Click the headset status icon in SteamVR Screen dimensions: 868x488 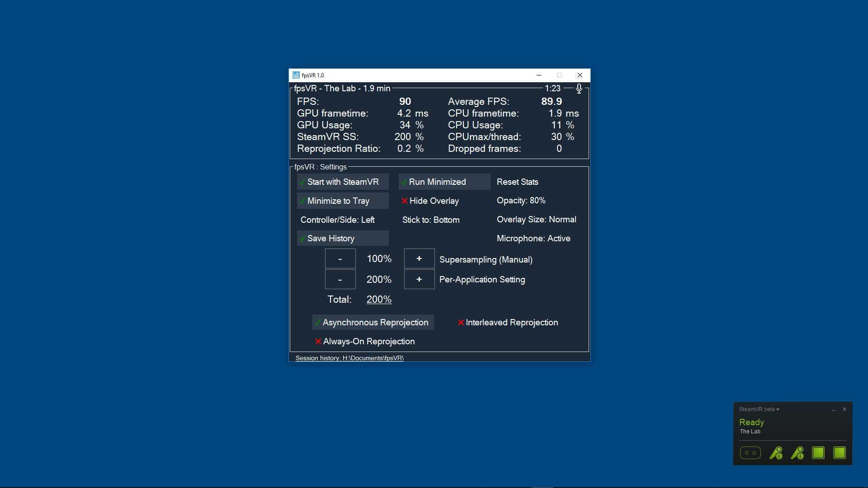click(750, 453)
